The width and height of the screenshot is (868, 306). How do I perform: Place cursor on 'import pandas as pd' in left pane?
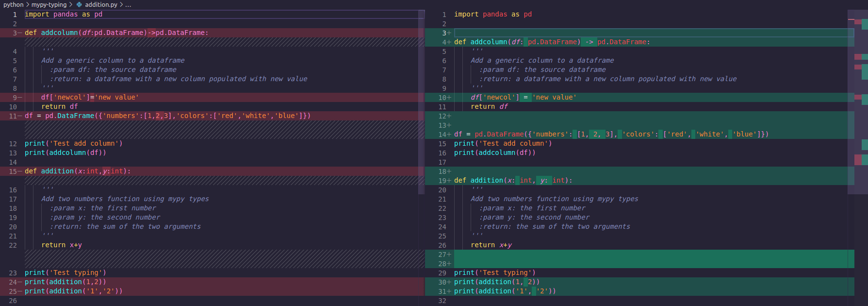(63, 15)
